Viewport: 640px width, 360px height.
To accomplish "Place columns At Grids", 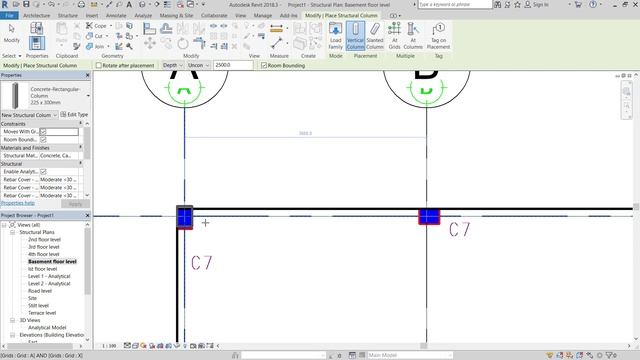I will click(394, 36).
